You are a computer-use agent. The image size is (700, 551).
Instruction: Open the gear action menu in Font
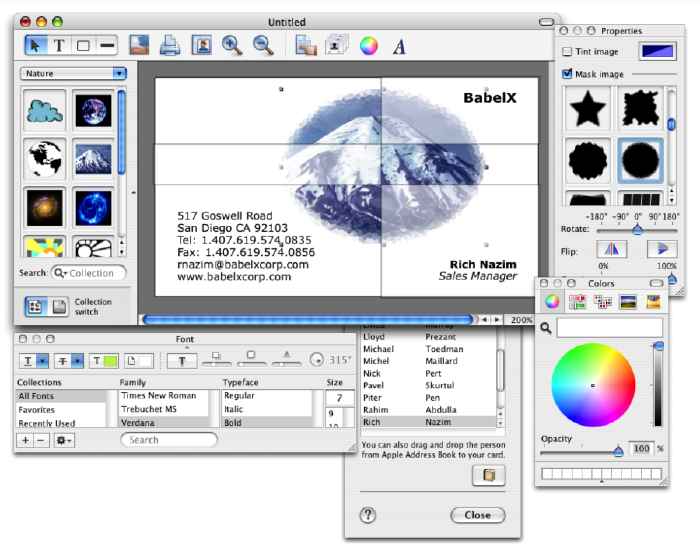[x=63, y=440]
